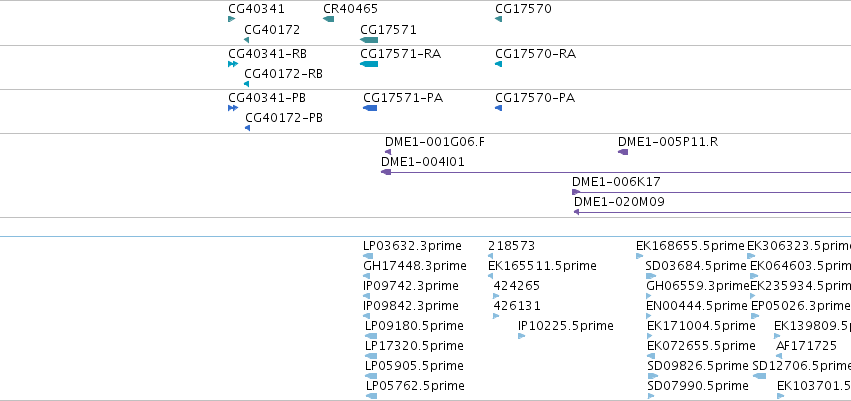Select the GH17448.3prime EST glyph
Image resolution: width=851 pixels, height=401 pixels.
[x=366, y=276]
